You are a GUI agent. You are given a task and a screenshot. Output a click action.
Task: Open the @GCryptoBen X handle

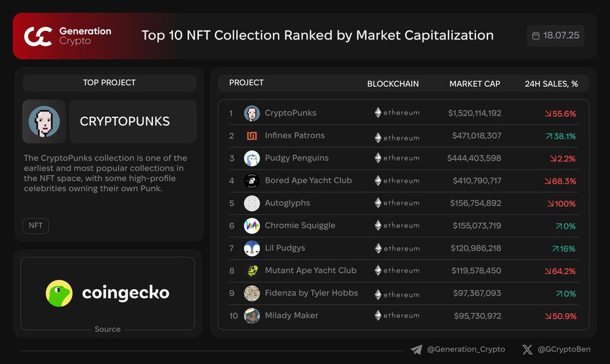pyautogui.click(x=564, y=349)
